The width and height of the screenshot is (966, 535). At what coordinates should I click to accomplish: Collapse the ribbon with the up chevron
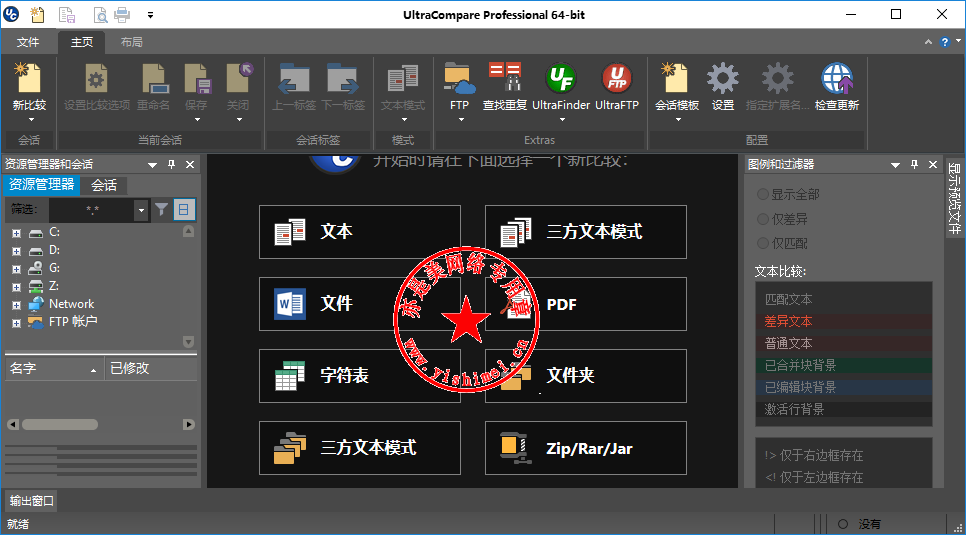(x=928, y=42)
